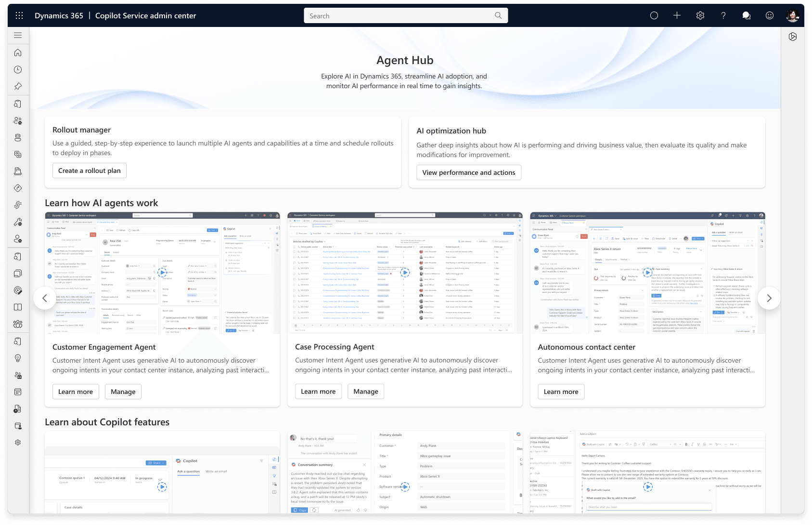812x525 pixels.
Task: Click the smiley feedback icon
Action: [770, 15]
